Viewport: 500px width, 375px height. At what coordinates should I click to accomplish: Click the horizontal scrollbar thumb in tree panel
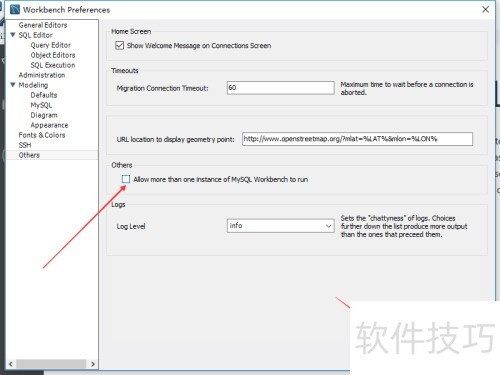[51, 364]
